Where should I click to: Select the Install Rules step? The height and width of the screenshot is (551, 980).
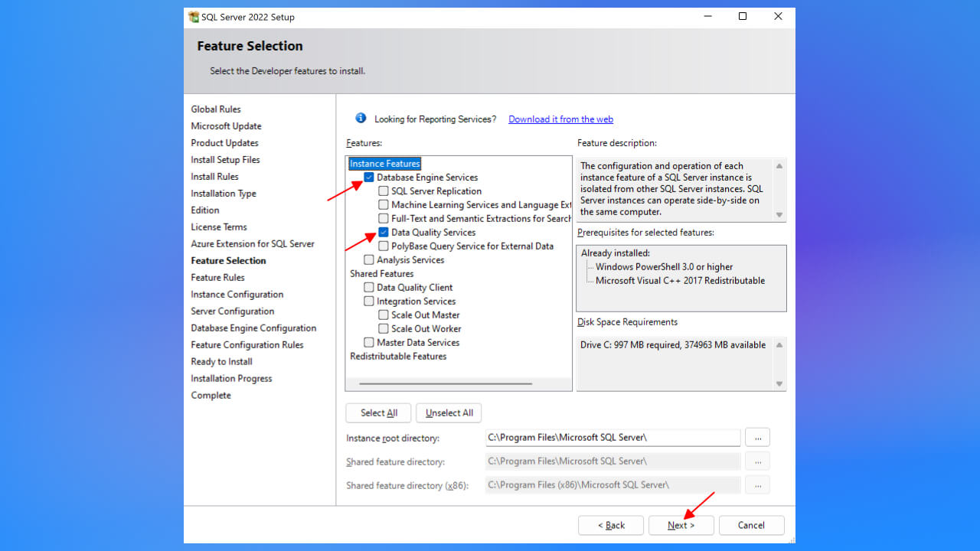tap(214, 177)
